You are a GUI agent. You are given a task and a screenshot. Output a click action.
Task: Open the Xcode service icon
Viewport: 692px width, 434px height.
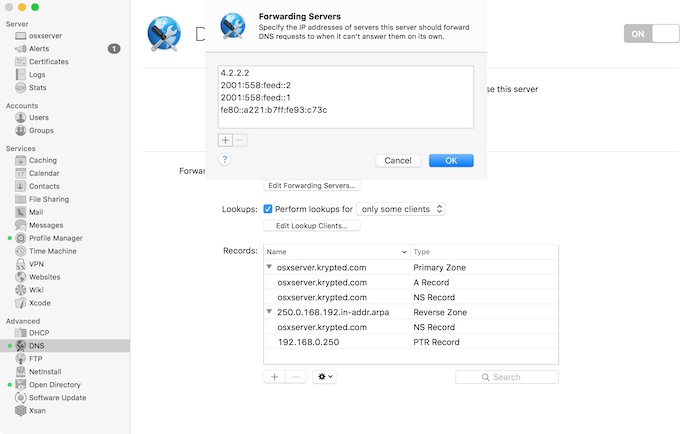click(20, 303)
